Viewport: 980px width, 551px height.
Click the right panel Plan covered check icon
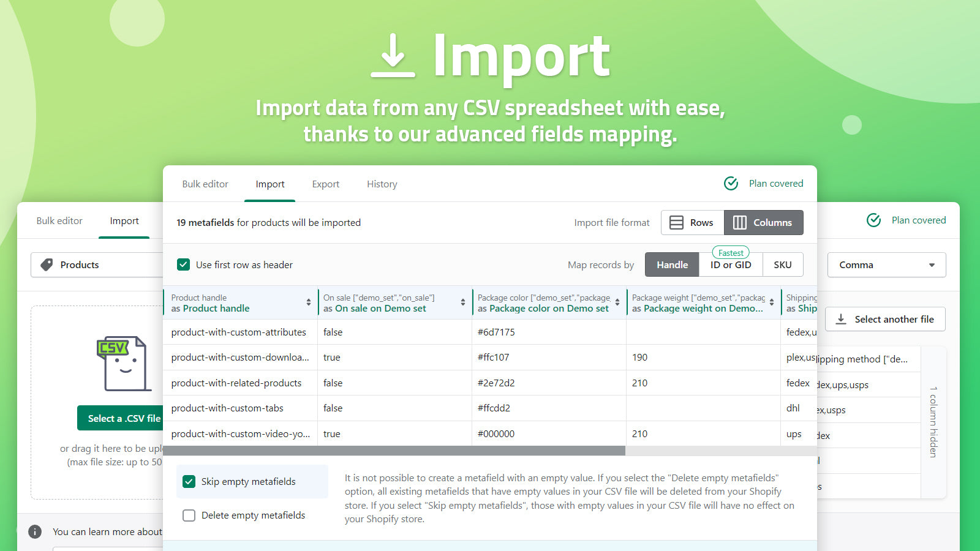click(x=874, y=220)
